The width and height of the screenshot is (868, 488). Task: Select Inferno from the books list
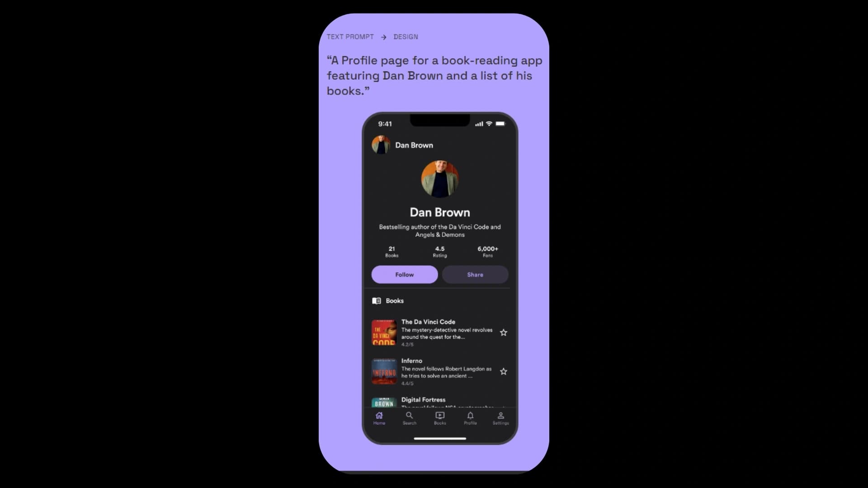439,371
